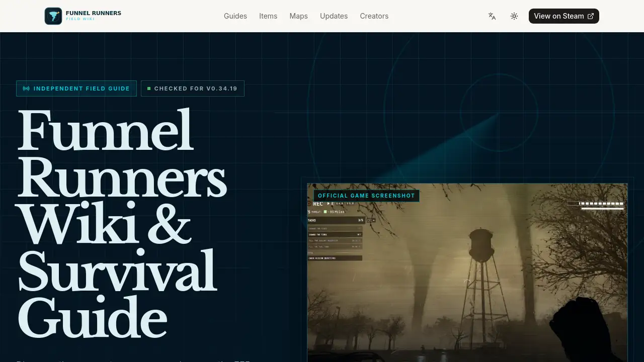
Task: Click the Official Game Screenshot label
Action: [366, 196]
